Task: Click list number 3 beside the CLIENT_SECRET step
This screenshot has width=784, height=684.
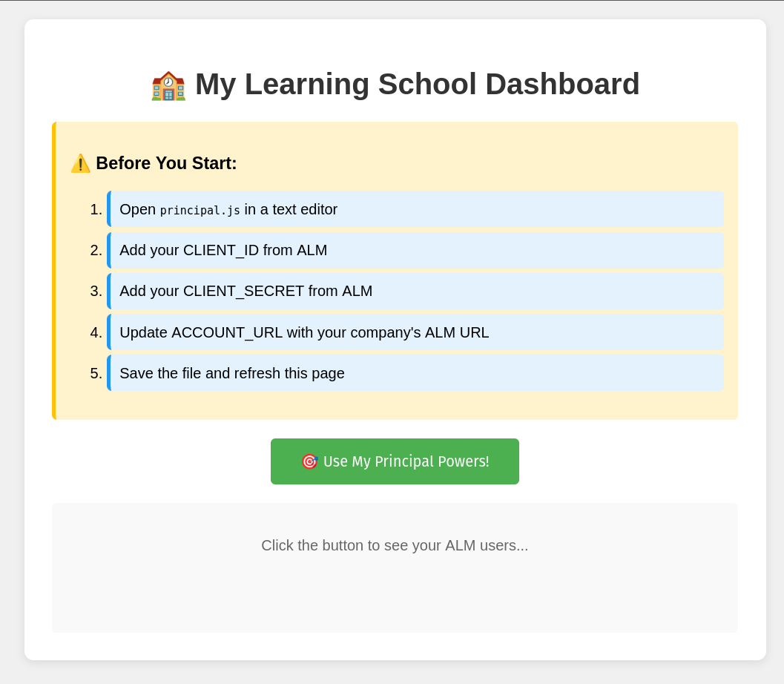Action: point(96,291)
